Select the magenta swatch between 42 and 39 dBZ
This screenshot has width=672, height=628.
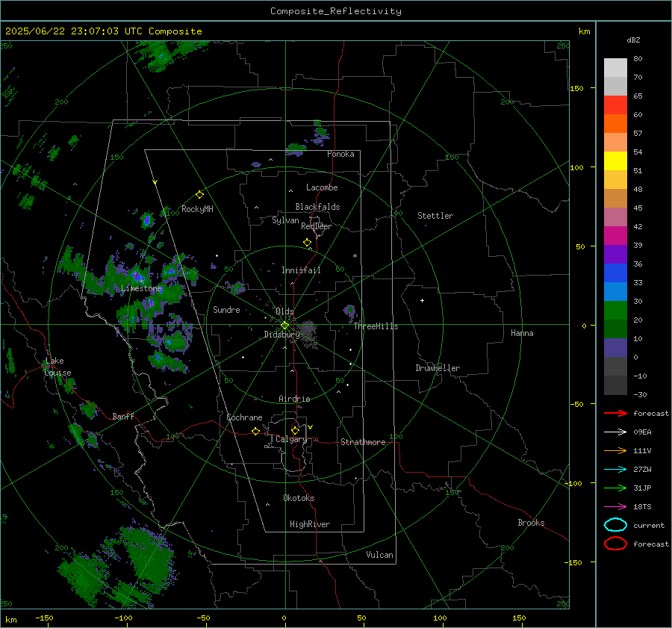[x=615, y=236]
